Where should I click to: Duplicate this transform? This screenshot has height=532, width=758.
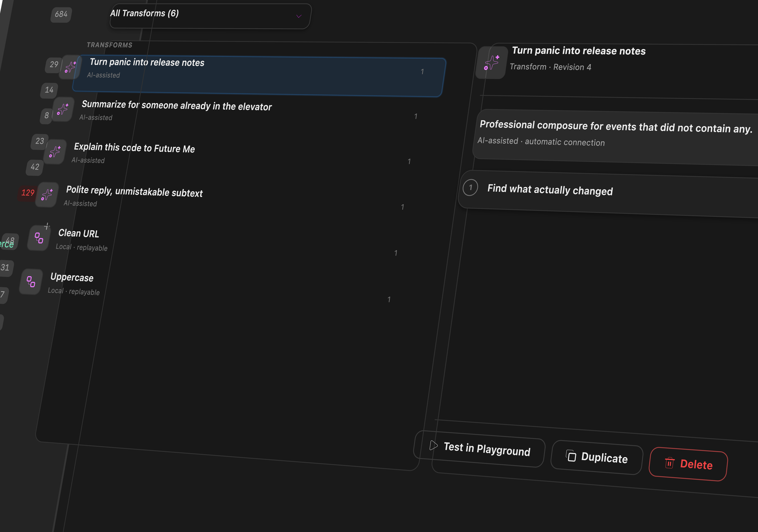597,457
